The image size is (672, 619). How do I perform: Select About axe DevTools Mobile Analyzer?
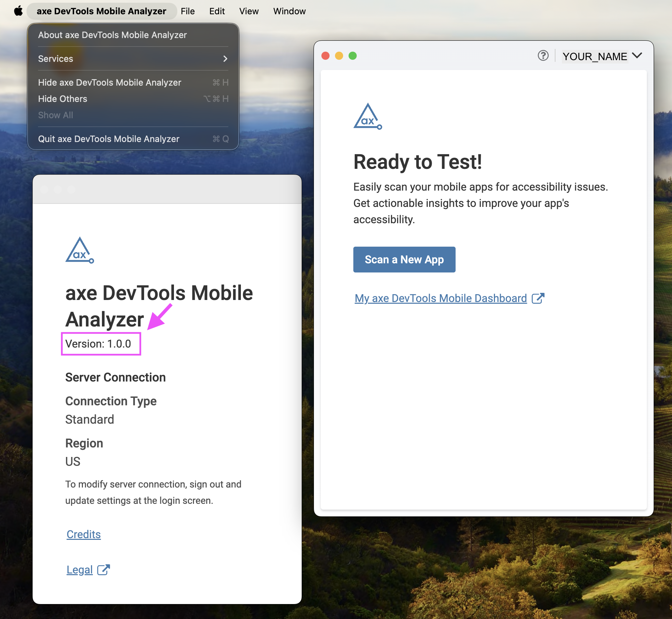click(x=112, y=35)
